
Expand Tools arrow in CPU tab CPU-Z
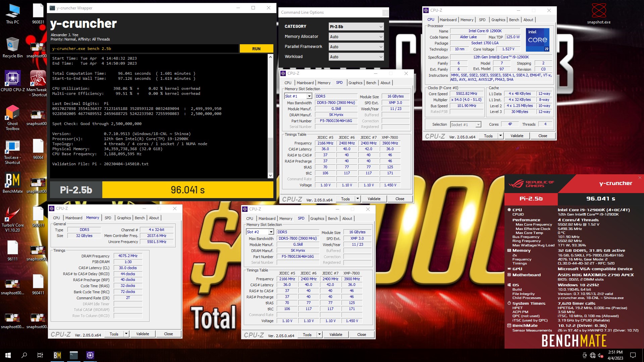click(500, 136)
